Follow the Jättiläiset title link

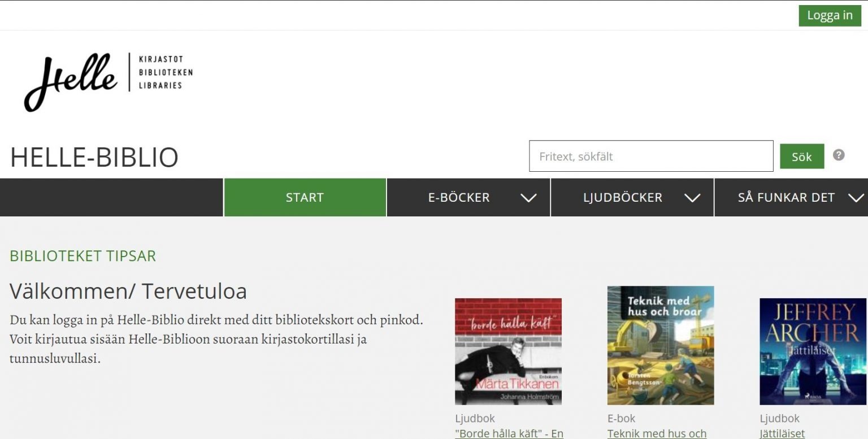(782, 433)
